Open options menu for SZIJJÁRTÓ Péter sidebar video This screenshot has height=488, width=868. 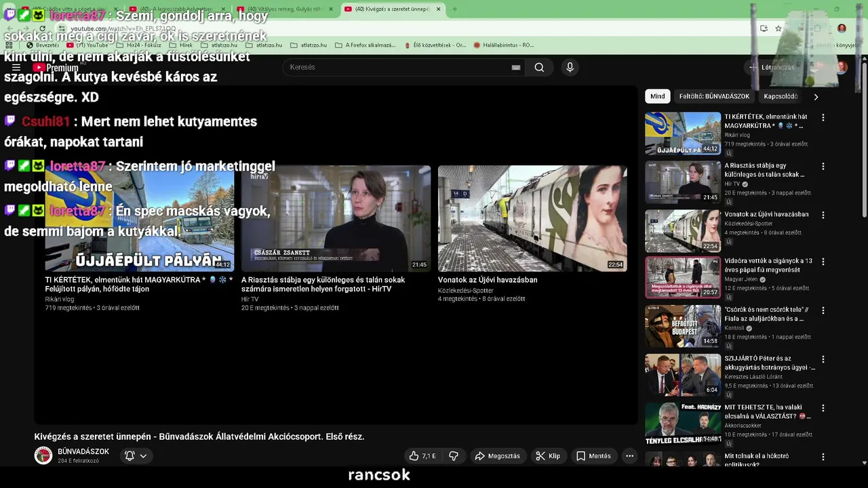[823, 359]
